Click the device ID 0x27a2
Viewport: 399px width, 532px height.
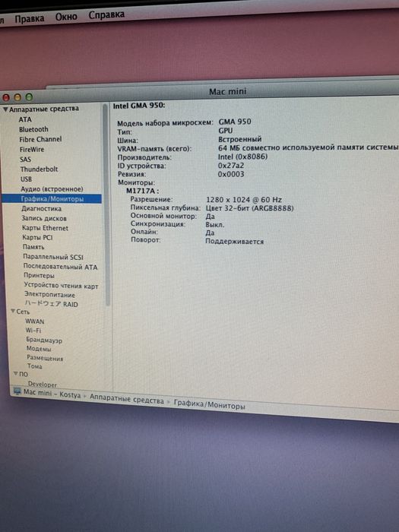pos(231,165)
